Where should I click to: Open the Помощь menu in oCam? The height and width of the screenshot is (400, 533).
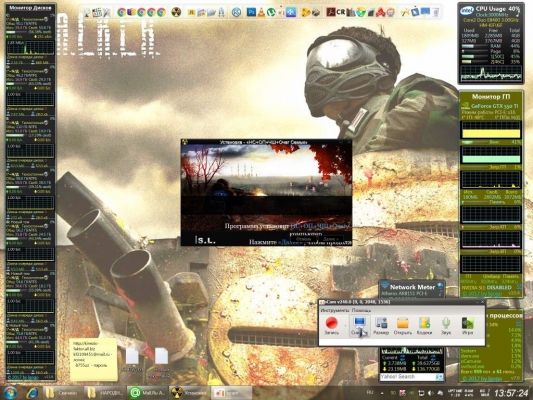(x=361, y=310)
